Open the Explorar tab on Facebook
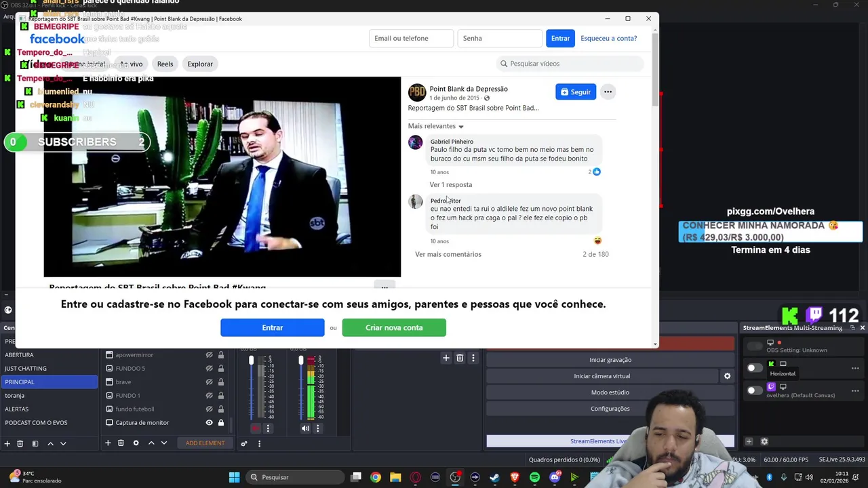The width and height of the screenshot is (868, 488). [x=200, y=64]
